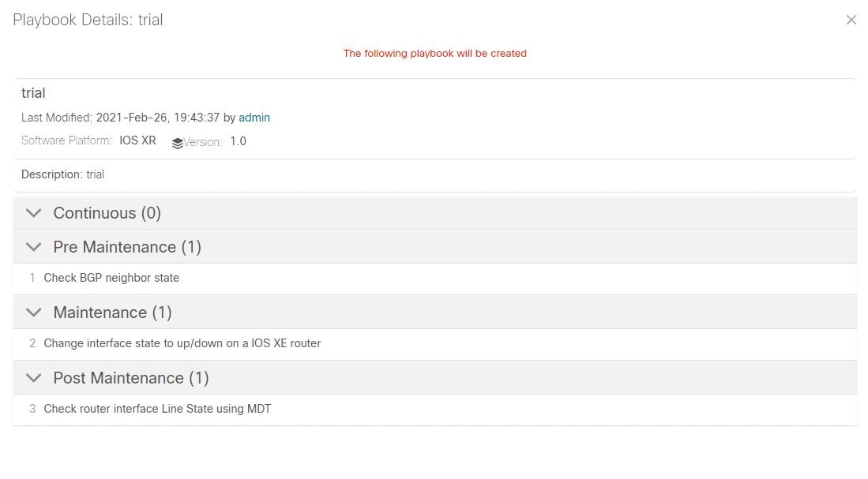
Task: Click the playbook name trial heading
Action: (x=33, y=93)
